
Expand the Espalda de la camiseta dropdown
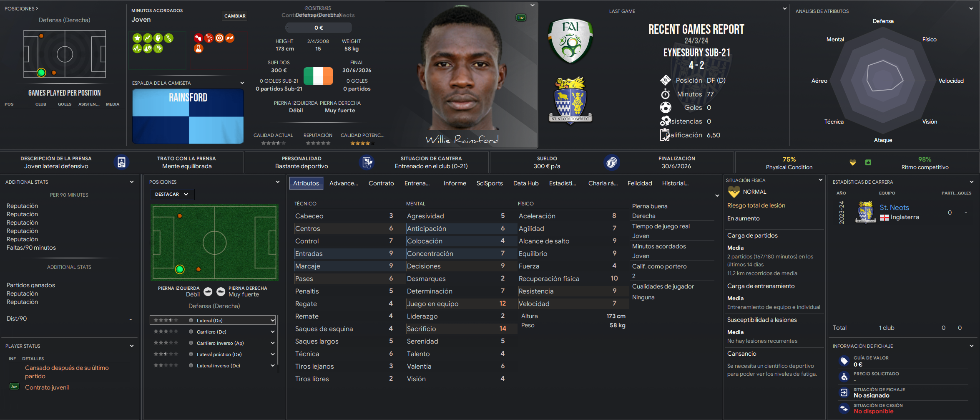[x=242, y=83]
